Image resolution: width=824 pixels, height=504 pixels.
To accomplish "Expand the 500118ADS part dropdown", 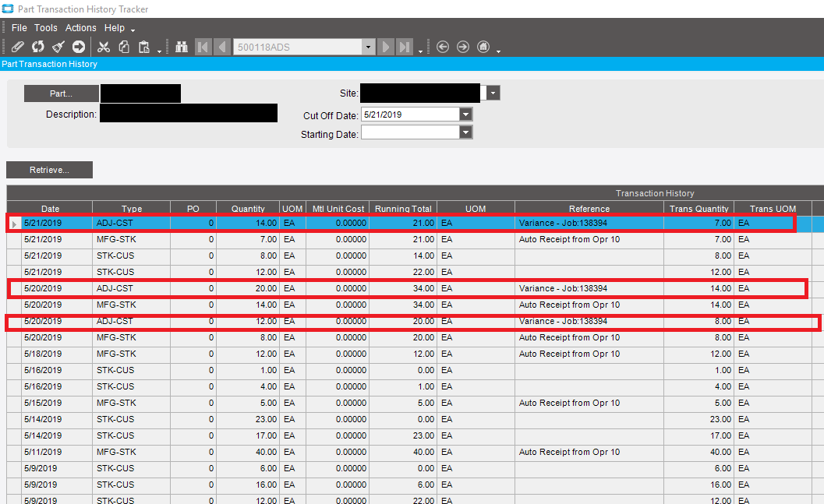I will click(368, 47).
